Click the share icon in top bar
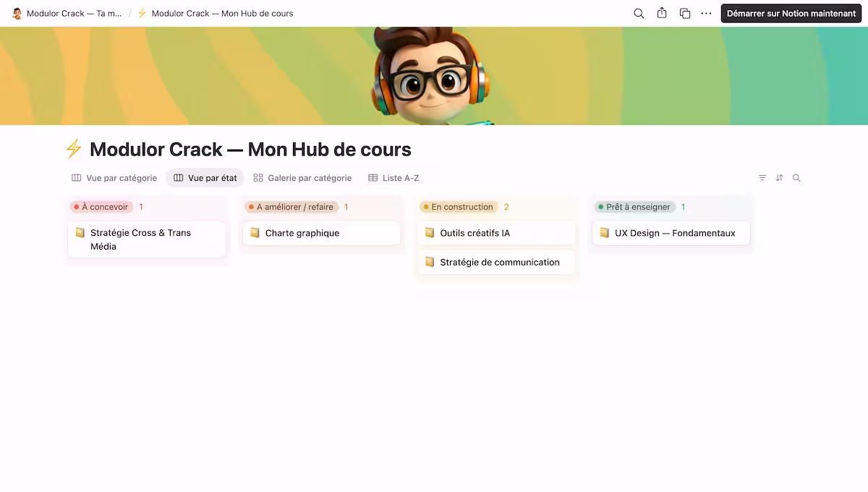This screenshot has width=868, height=492. point(662,13)
